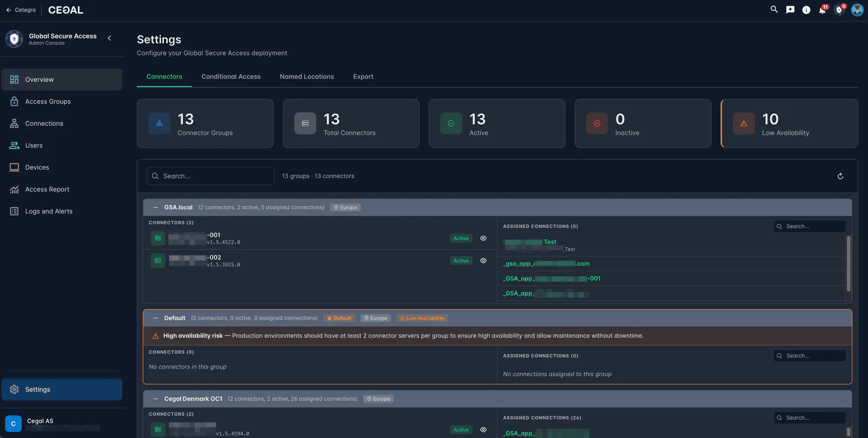Open Devices in sidebar
The image size is (868, 438).
tap(62, 167)
